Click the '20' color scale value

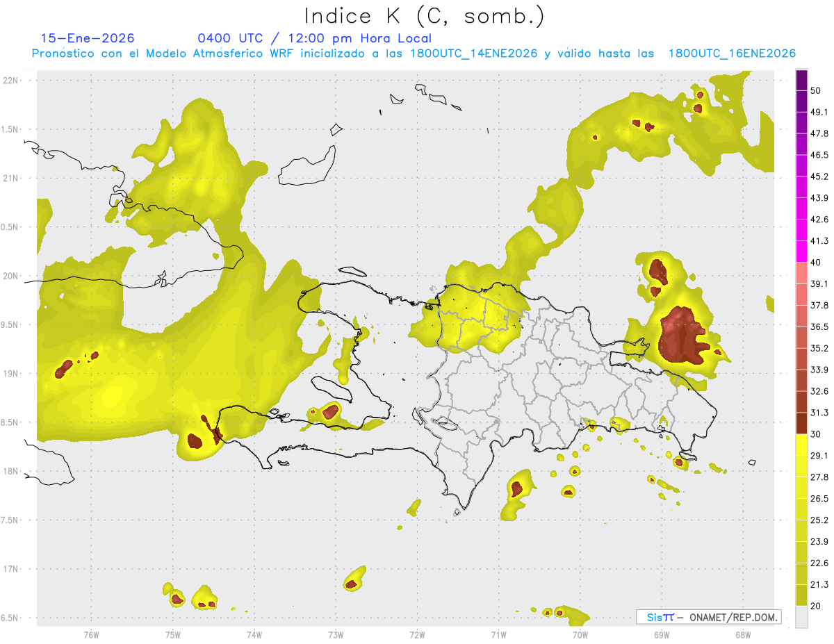point(816,606)
